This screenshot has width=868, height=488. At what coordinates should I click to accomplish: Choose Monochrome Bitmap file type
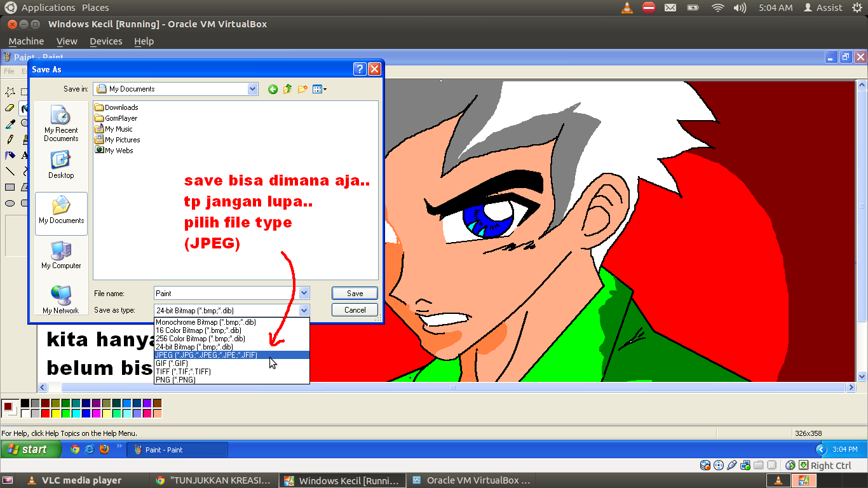[232, 322]
